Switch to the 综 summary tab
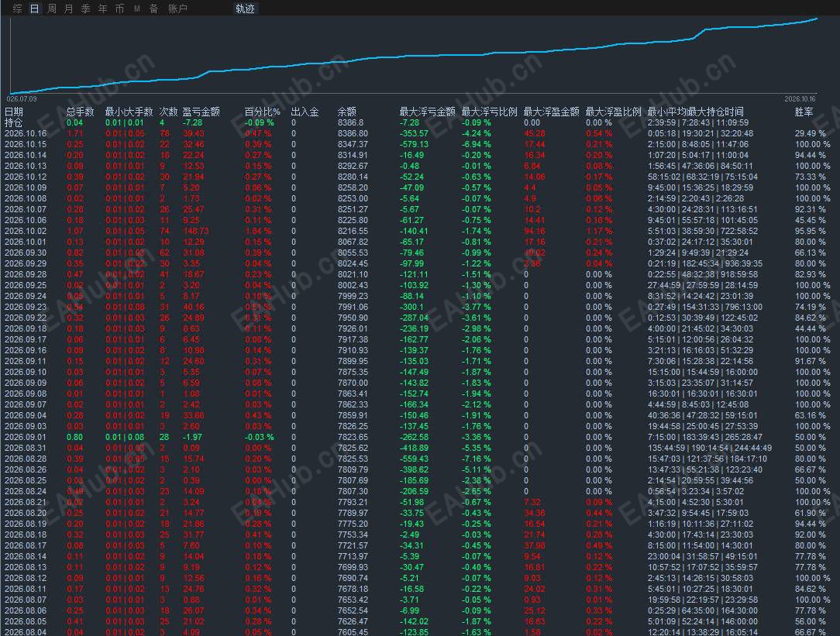 (18, 9)
